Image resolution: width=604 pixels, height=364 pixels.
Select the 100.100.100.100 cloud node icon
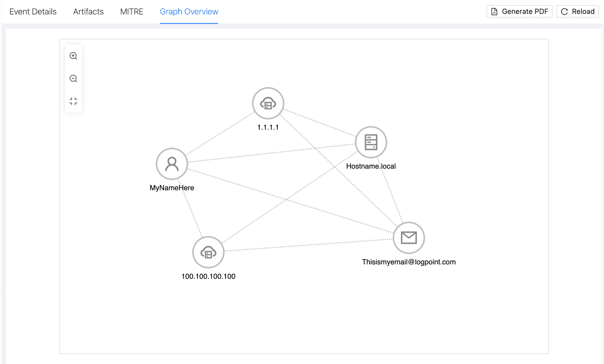click(x=208, y=252)
